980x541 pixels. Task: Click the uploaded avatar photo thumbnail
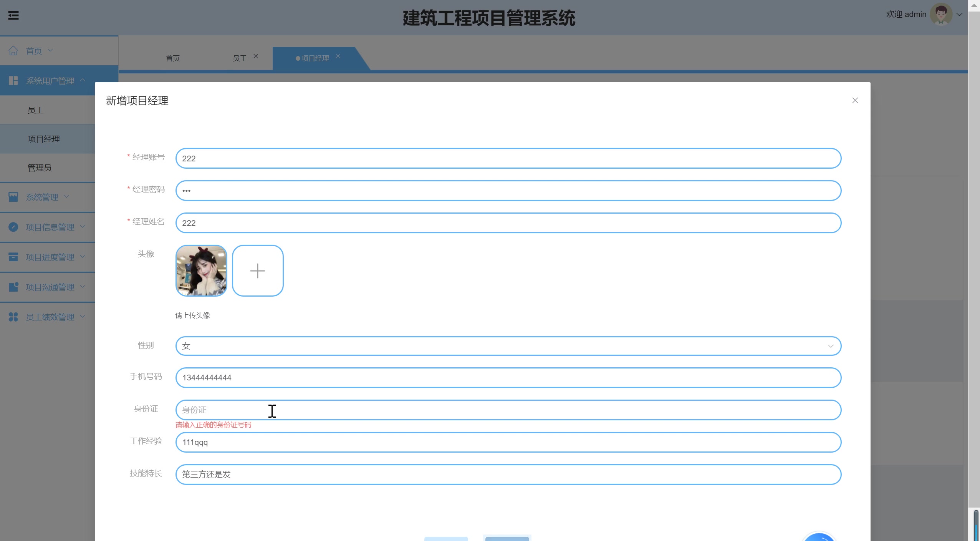201,270
